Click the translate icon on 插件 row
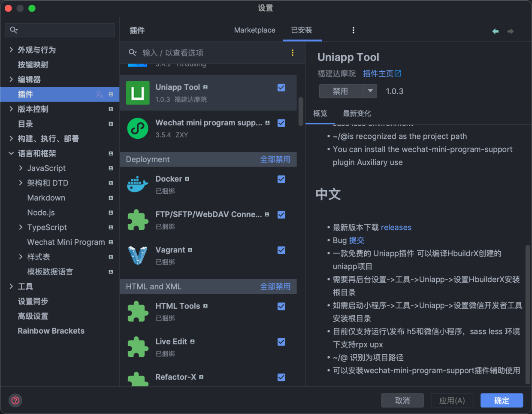 [99, 94]
